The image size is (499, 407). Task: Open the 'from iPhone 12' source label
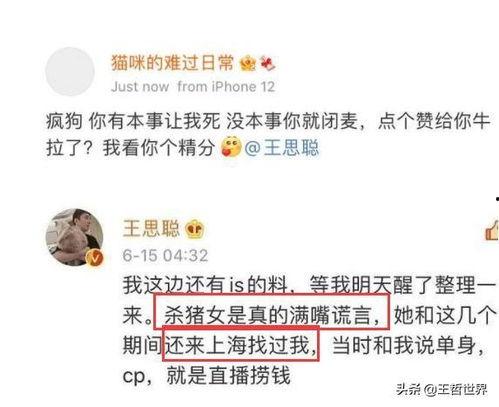(226, 87)
